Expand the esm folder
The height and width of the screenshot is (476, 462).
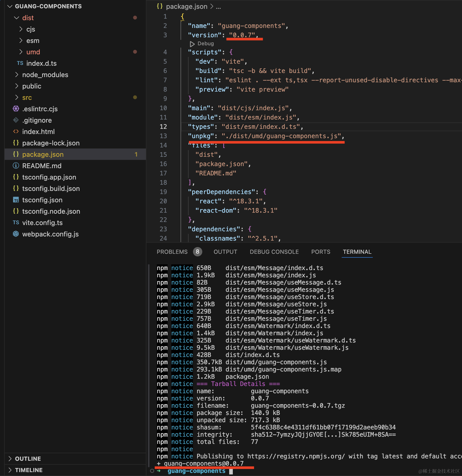[x=21, y=40]
